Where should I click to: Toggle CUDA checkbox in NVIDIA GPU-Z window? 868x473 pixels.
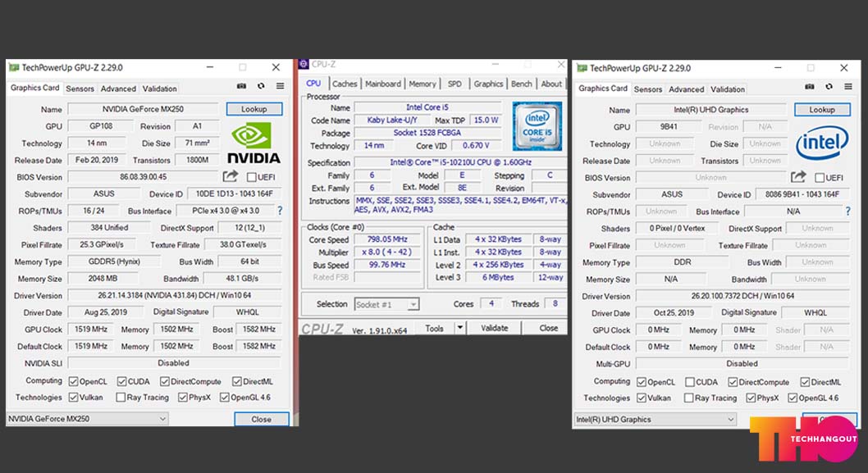(121, 381)
